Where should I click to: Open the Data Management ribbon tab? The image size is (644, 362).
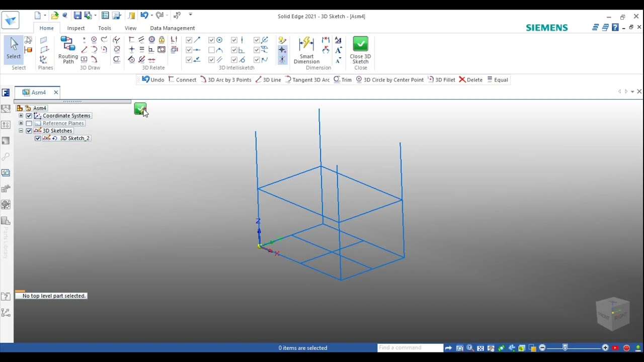172,28
